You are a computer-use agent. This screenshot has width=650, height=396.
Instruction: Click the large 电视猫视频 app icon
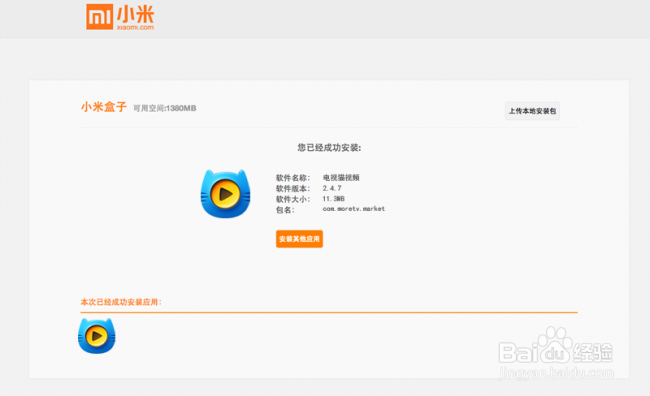click(226, 194)
